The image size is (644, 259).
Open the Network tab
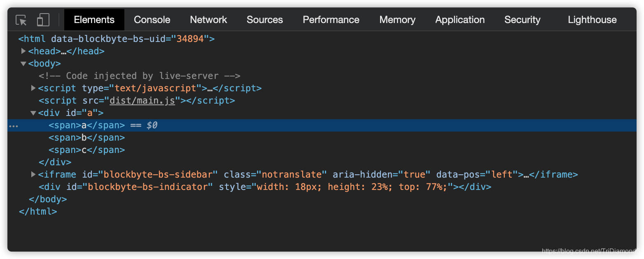coord(208,20)
